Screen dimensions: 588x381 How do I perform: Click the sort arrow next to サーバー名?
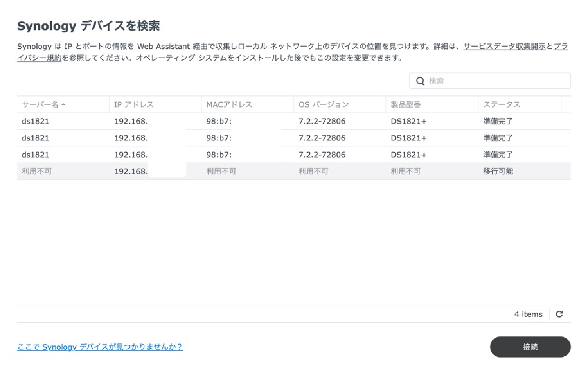[x=63, y=105]
